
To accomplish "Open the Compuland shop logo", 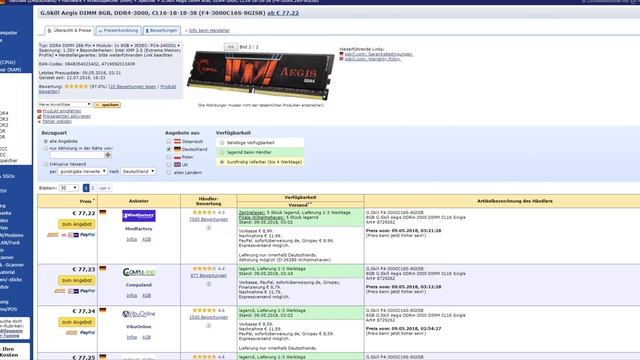I will coord(139,272).
